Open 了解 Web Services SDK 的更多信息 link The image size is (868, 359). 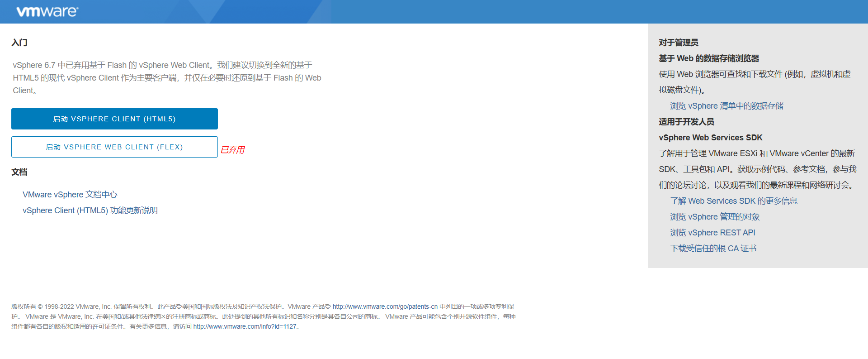point(733,201)
